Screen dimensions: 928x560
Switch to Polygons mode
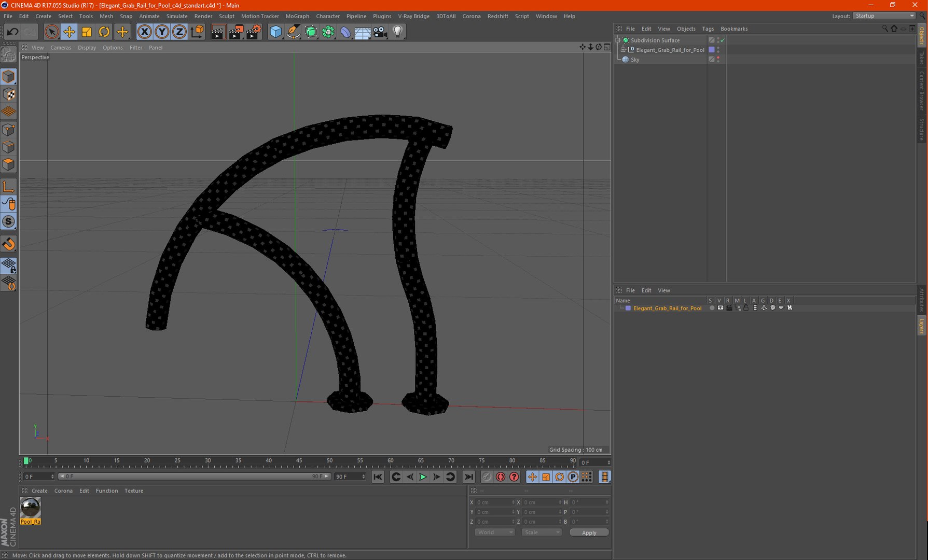9,165
